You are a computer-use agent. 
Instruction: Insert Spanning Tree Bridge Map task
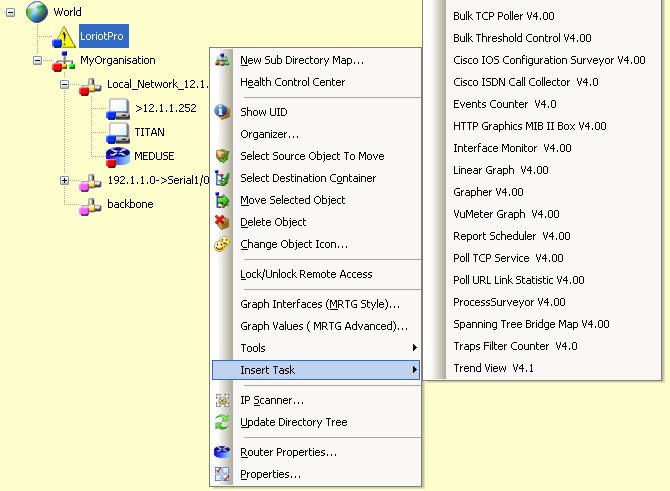(x=530, y=324)
